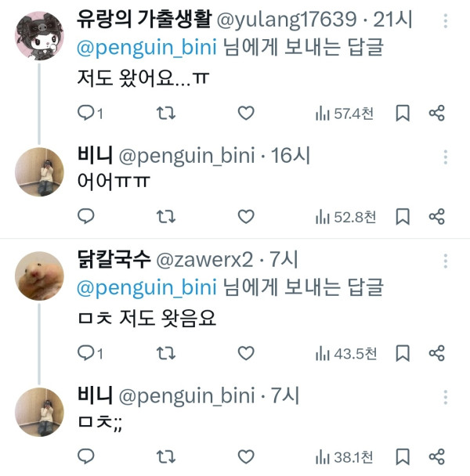
Task: Share the zawerx2 tweet
Action: pos(437,354)
